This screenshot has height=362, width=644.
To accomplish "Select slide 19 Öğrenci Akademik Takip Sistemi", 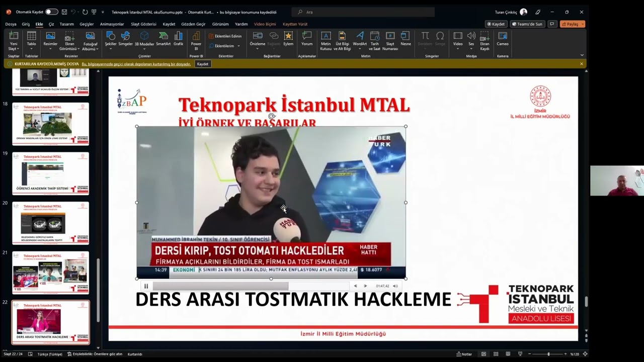I will tap(51, 173).
